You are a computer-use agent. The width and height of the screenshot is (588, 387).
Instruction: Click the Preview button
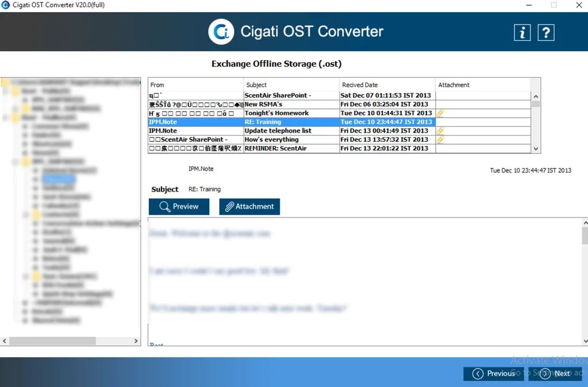click(179, 206)
